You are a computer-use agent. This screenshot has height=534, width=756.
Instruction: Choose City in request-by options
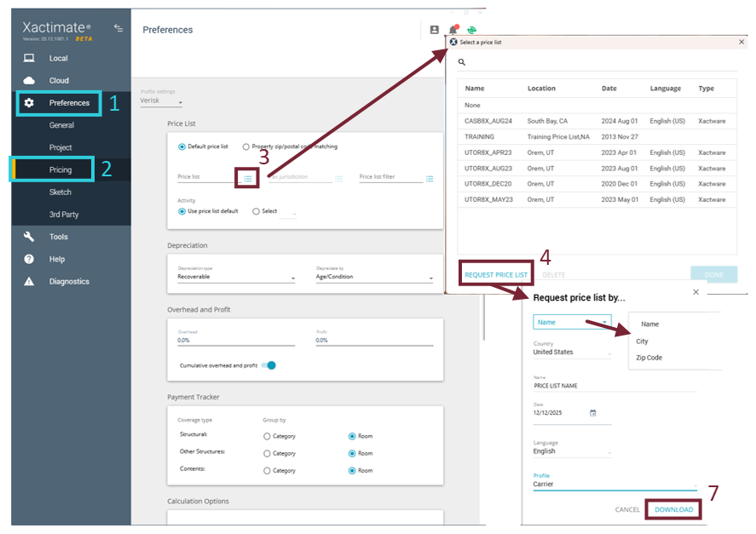point(642,342)
